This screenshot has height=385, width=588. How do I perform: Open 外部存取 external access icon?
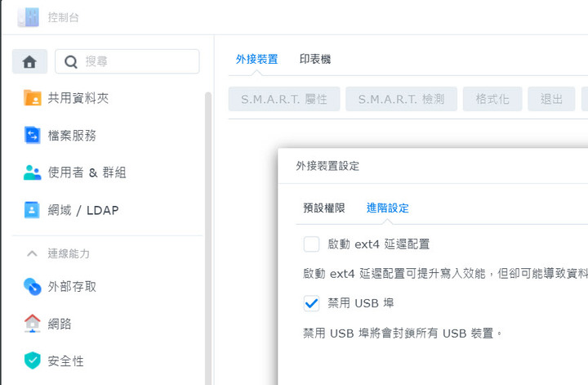32,287
